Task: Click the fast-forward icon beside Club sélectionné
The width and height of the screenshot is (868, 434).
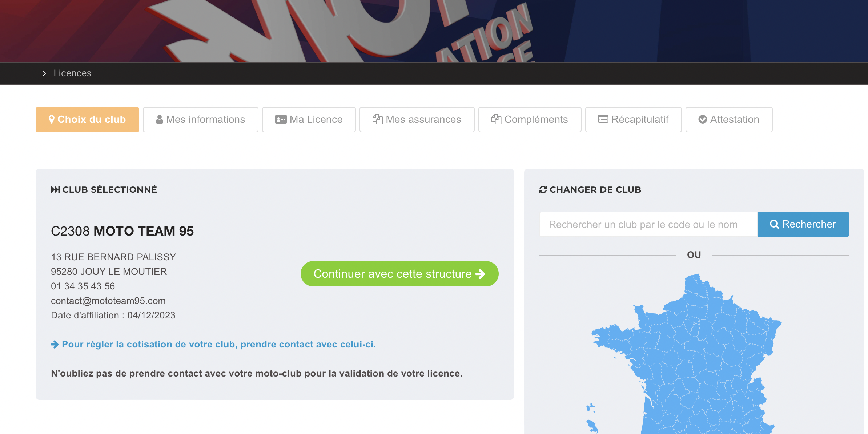Action: tap(55, 189)
